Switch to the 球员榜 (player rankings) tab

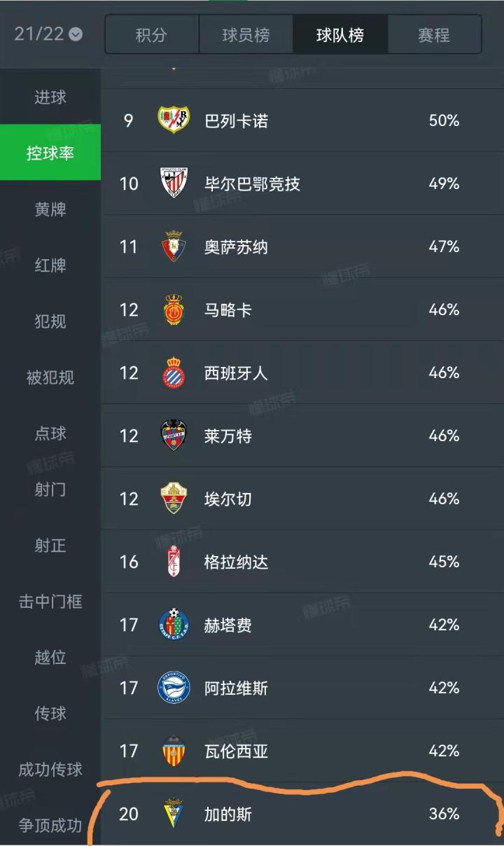(x=246, y=35)
